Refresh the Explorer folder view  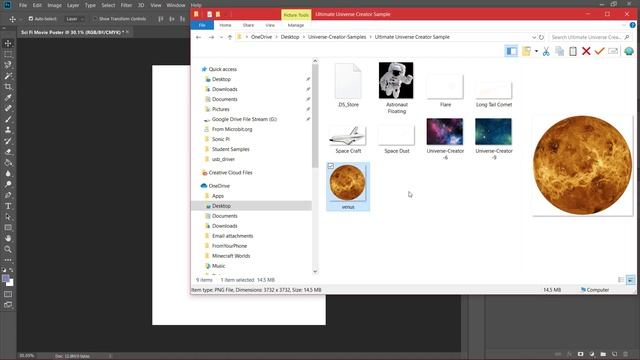[541, 37]
